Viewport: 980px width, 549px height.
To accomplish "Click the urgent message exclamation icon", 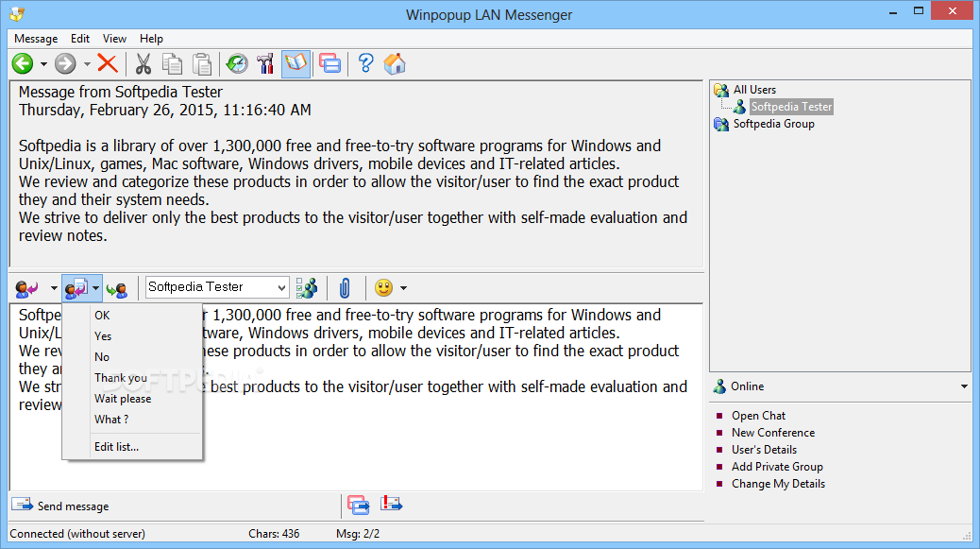I will tap(391, 504).
